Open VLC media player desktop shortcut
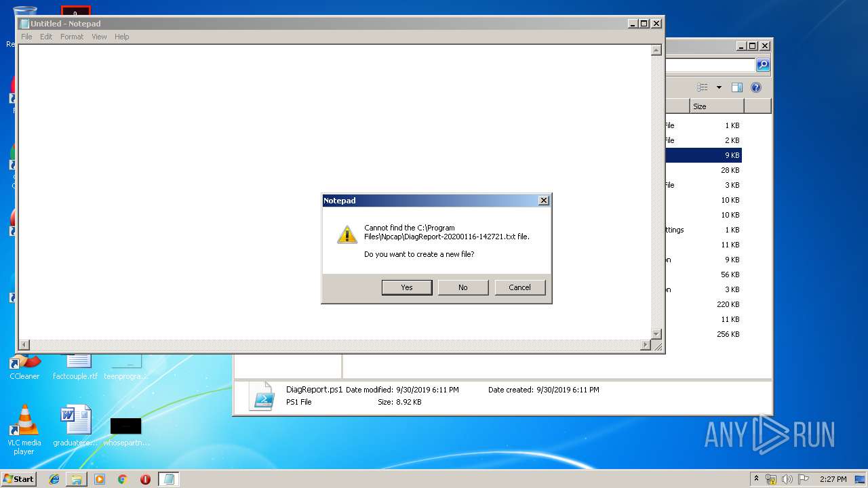This screenshot has height=488, width=868. pos(24,430)
